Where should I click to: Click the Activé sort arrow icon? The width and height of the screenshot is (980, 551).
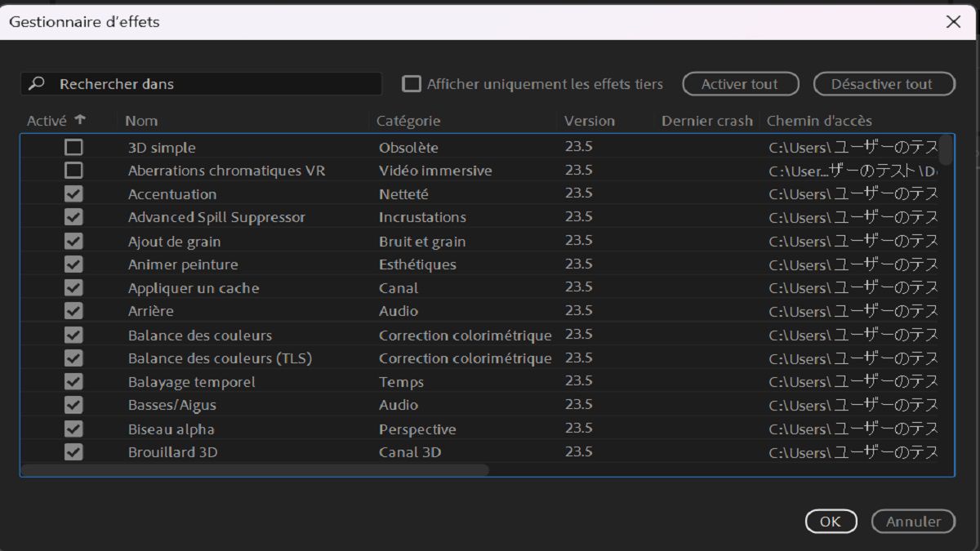(x=80, y=119)
